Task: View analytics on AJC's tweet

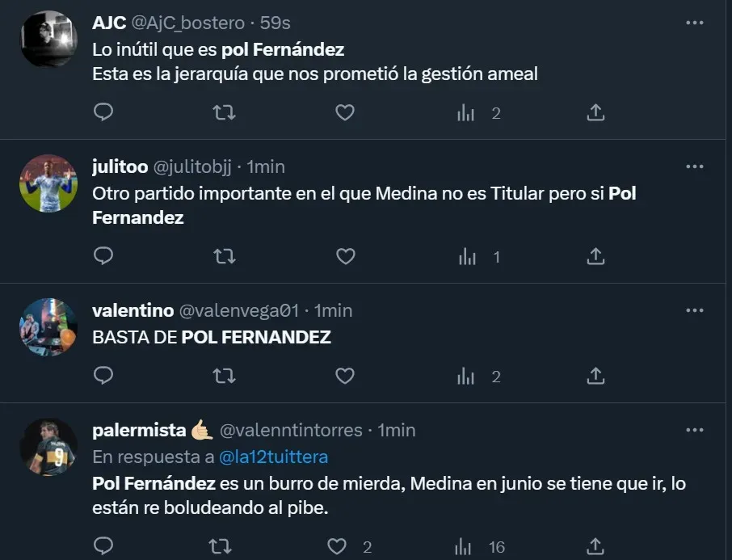Action: 466,113
